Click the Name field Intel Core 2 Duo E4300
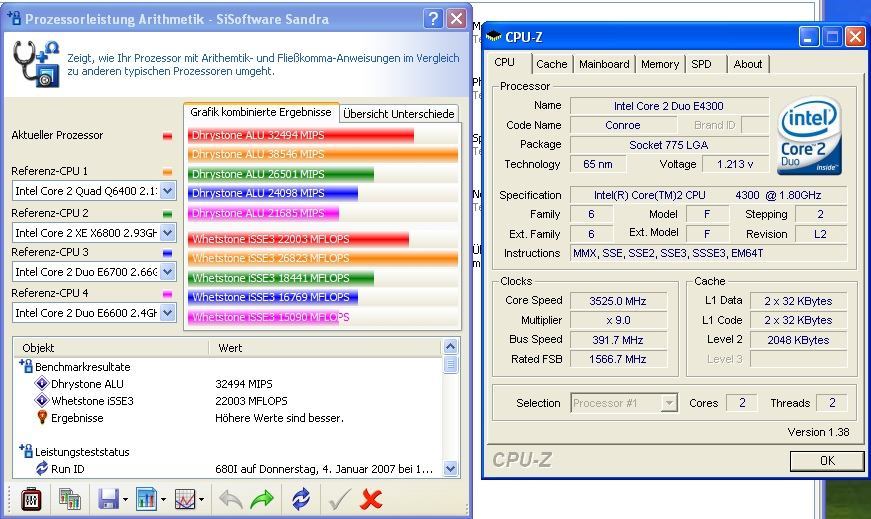Viewport: 871px width, 519px height. tap(669, 106)
